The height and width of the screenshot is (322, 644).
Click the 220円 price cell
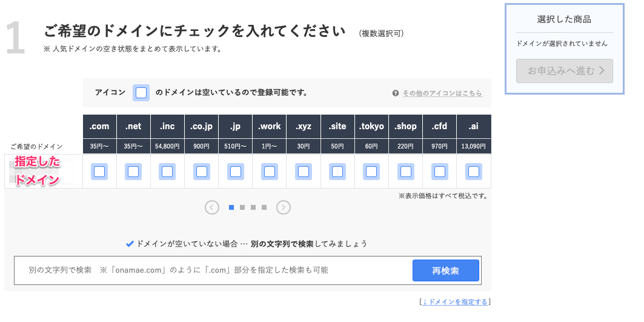tap(406, 146)
